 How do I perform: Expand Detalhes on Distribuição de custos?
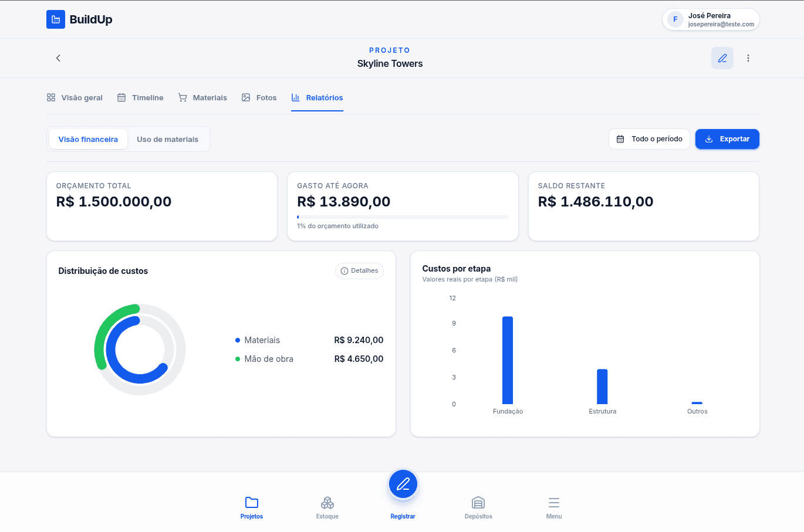[359, 270]
